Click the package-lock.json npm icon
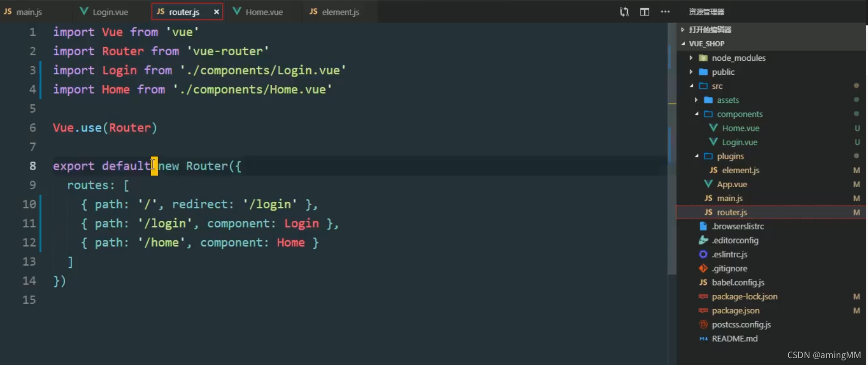The width and height of the screenshot is (868, 365). click(703, 297)
